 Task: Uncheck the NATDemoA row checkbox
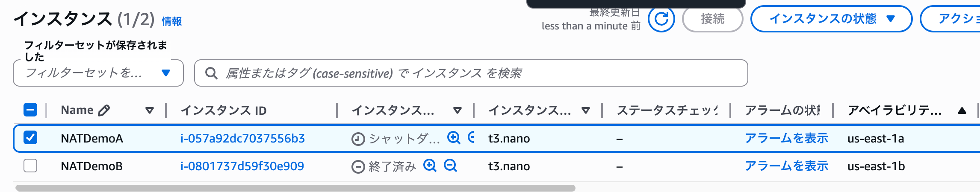30,137
